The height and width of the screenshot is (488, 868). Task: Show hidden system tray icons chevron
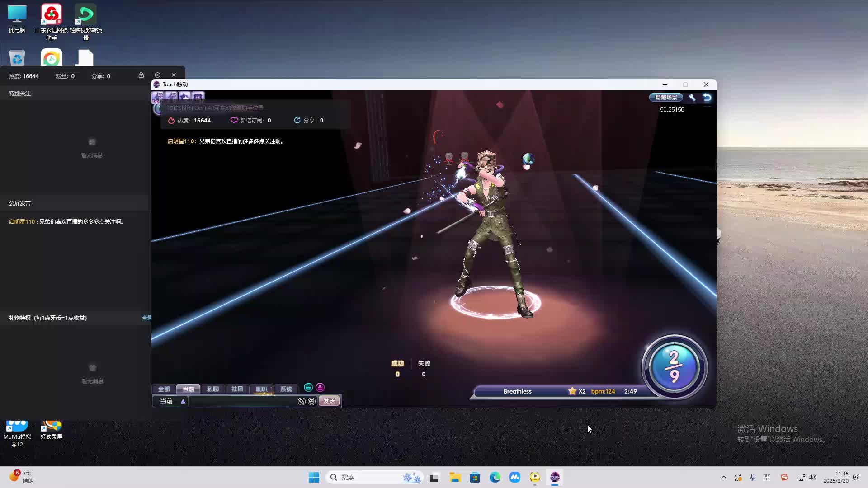pos(723,477)
